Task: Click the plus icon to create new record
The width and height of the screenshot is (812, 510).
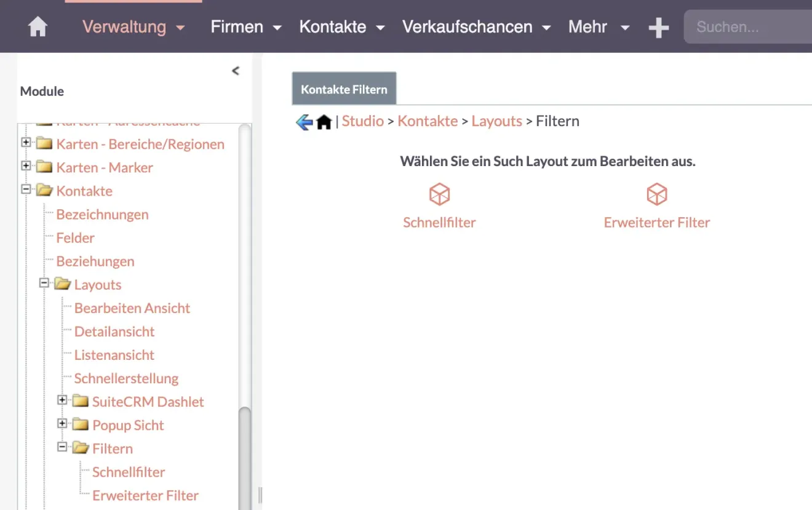Action: pyautogui.click(x=658, y=27)
